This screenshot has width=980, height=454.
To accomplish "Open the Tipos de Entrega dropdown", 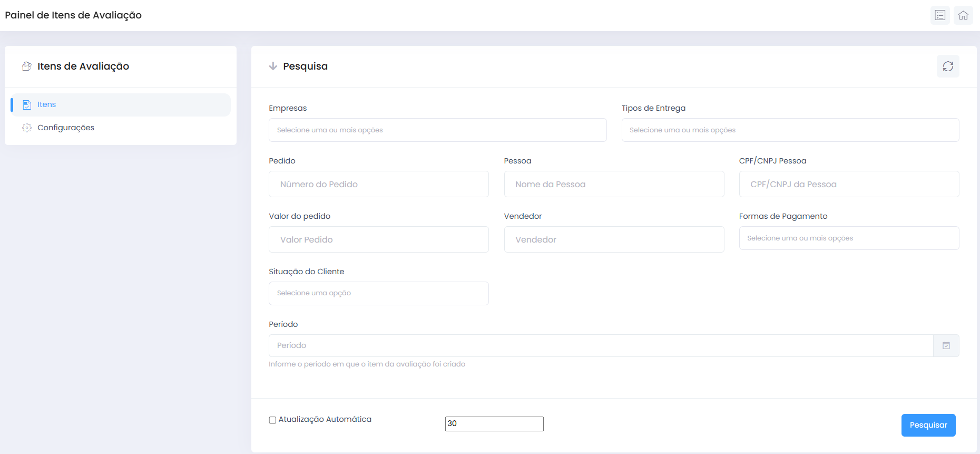I will pos(790,130).
